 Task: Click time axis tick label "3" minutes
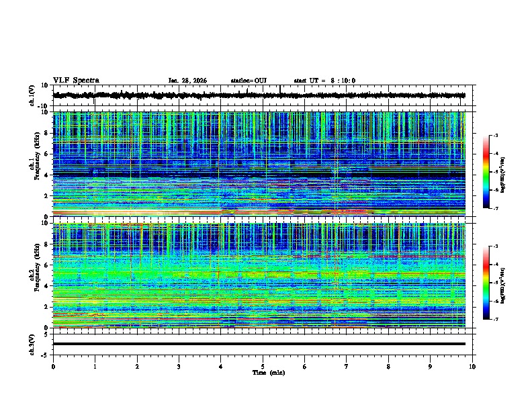[x=179, y=367]
